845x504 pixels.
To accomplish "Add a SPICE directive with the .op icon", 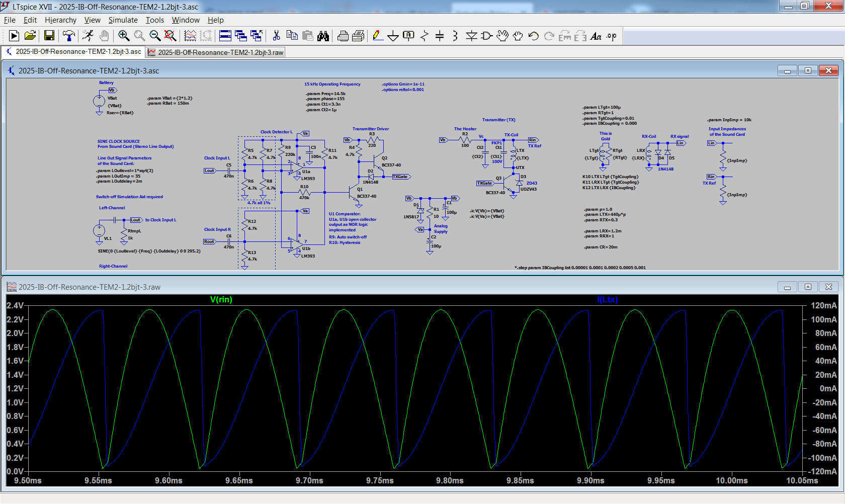I will pyautogui.click(x=611, y=36).
